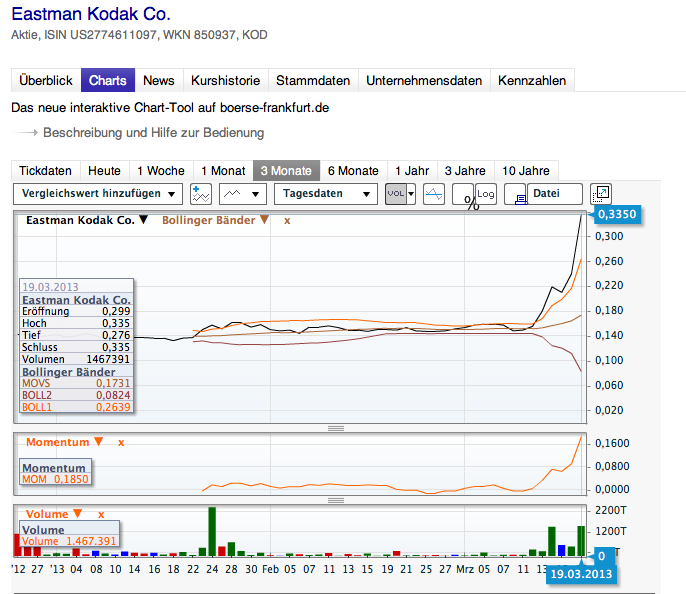Image resolution: width=686 pixels, height=594 pixels.
Task: Click the tallest green volume bar
Action: click(212, 531)
